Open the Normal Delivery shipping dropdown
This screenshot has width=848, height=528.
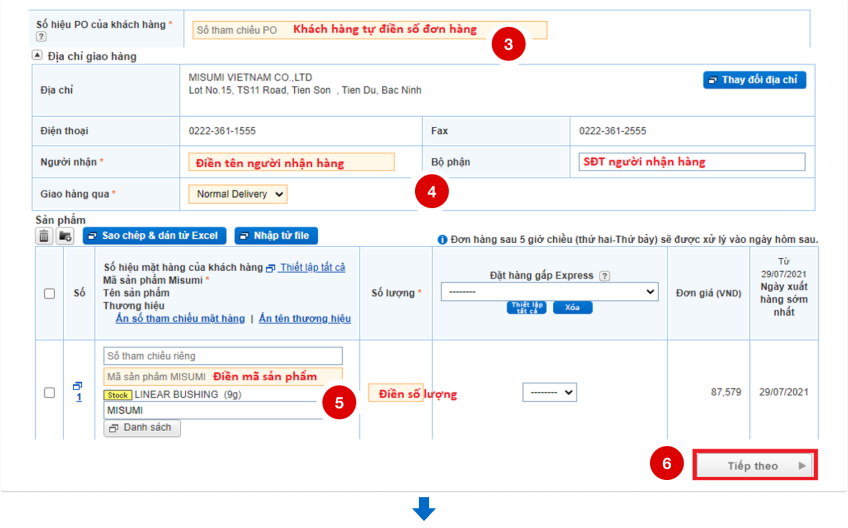point(237,194)
